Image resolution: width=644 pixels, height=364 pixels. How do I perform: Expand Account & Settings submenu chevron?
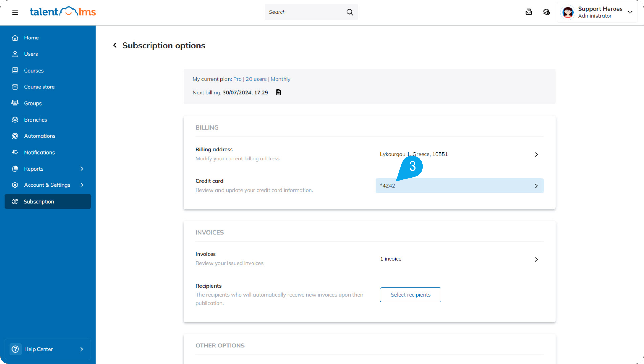point(82,185)
